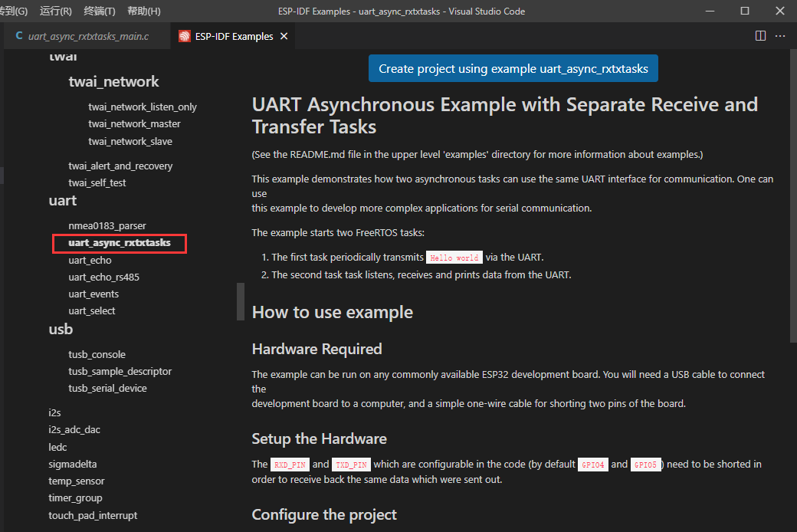
Task: Open the timer_group example
Action: 75,498
